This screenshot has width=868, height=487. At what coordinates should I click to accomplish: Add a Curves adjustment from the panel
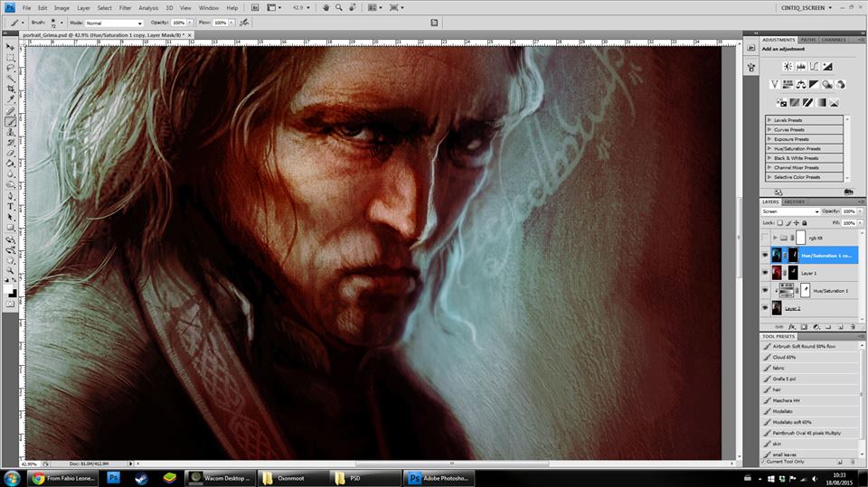tap(815, 66)
